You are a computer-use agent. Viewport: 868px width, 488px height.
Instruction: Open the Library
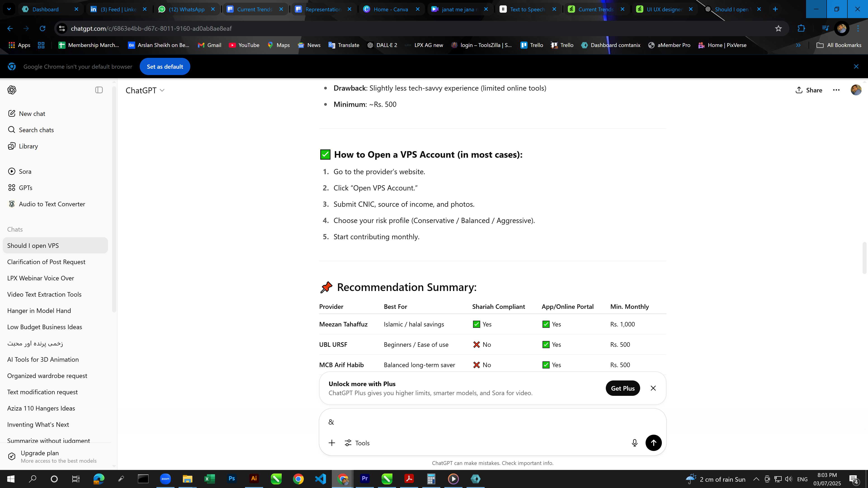click(x=55, y=146)
